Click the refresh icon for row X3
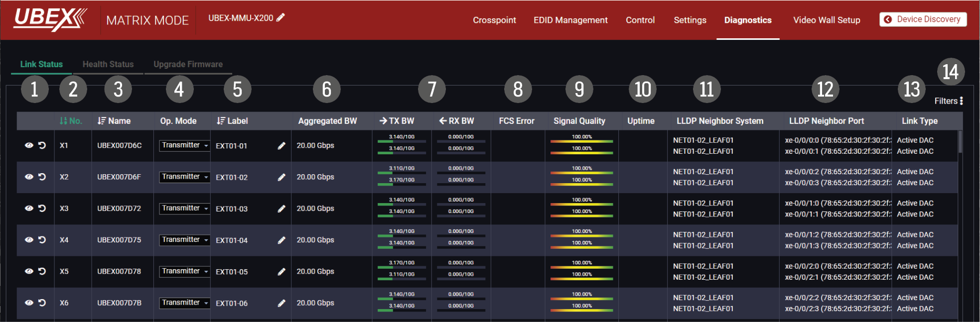This screenshot has width=980, height=322. [42, 208]
